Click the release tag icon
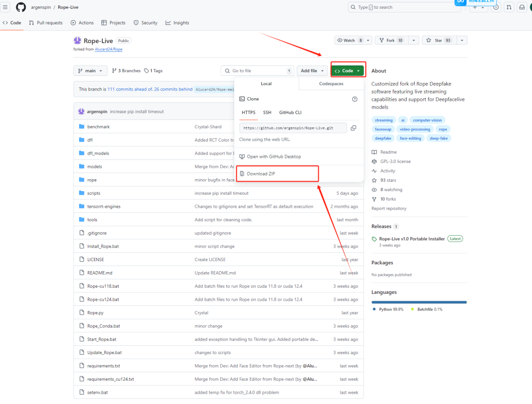The image size is (532, 404). tap(374, 239)
